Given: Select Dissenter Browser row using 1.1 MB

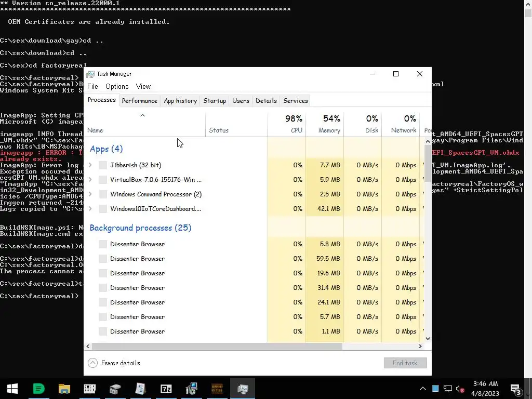Looking at the screenshot, I should pyautogui.click(x=254, y=331).
